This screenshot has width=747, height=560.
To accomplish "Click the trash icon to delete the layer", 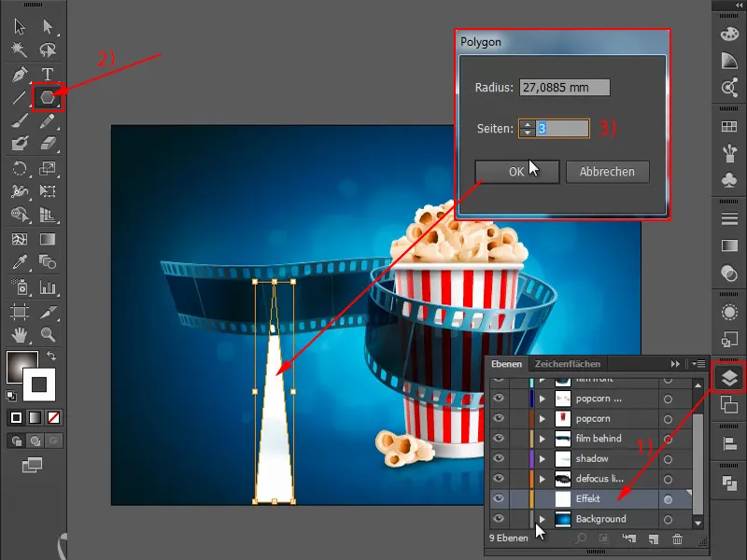I will coord(677,539).
